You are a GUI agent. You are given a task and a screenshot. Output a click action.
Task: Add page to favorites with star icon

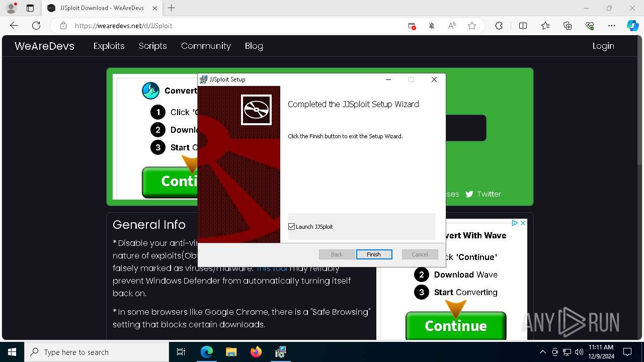[472, 26]
